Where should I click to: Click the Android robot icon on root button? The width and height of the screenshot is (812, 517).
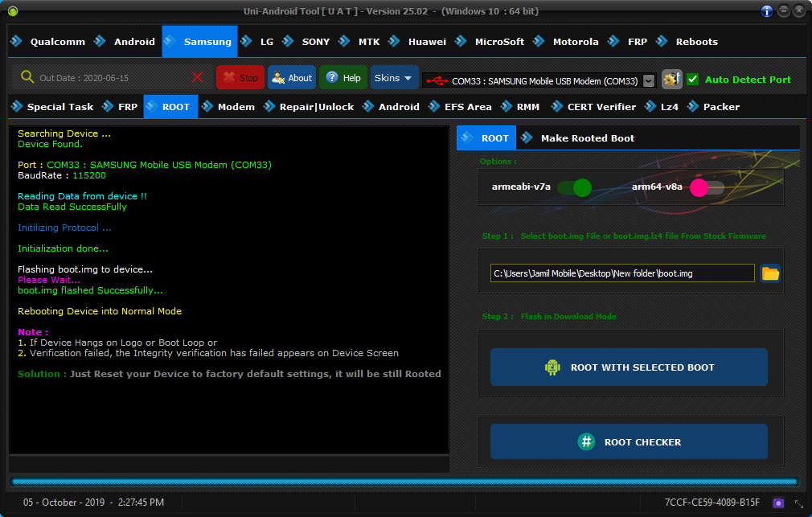552,367
